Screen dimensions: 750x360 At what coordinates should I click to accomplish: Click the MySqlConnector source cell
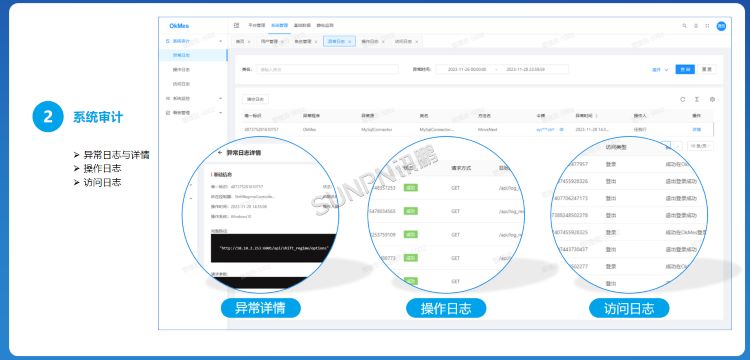click(x=377, y=130)
